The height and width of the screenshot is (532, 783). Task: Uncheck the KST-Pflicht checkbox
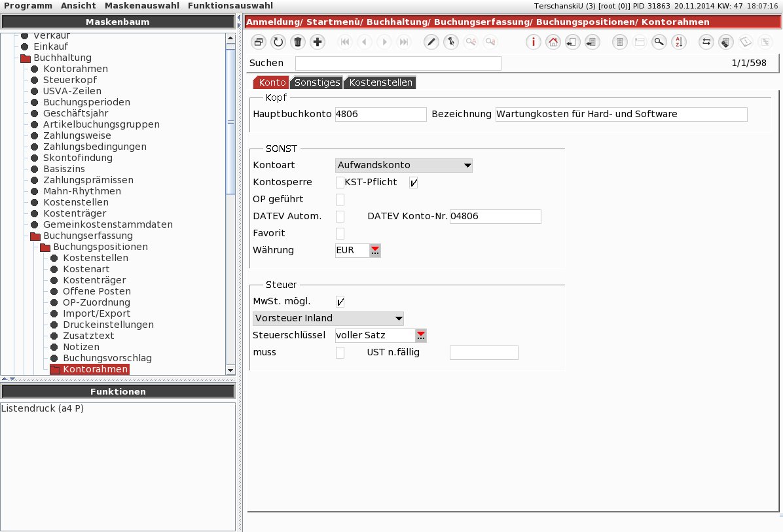pyautogui.click(x=414, y=182)
